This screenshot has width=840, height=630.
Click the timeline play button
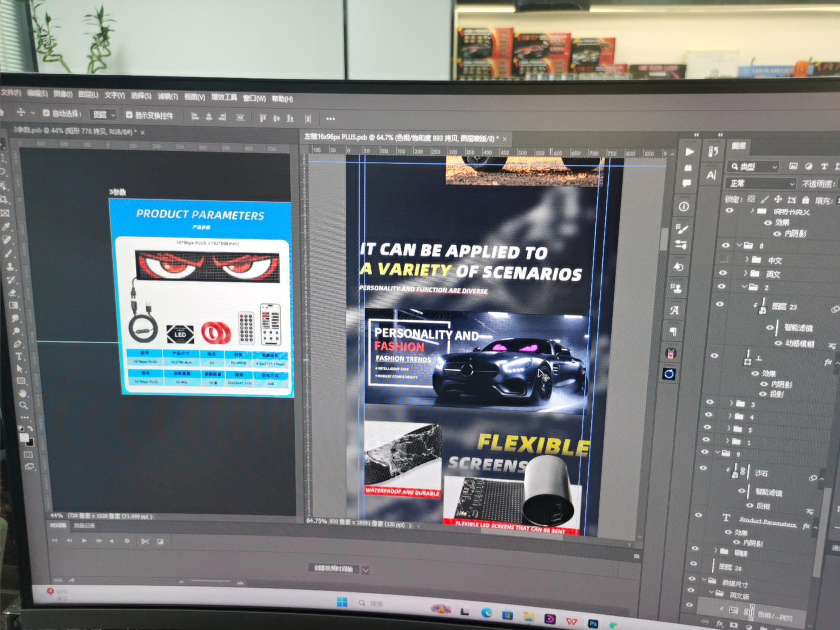point(84,541)
